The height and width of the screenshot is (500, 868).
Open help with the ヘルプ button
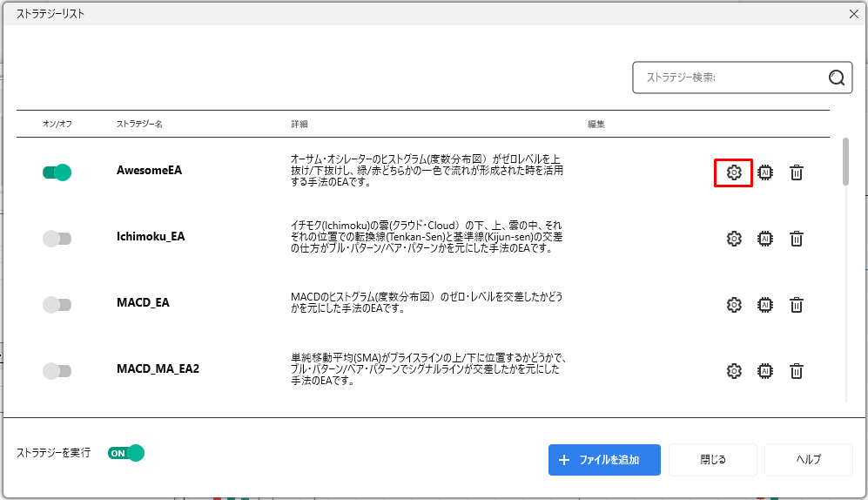point(808,460)
